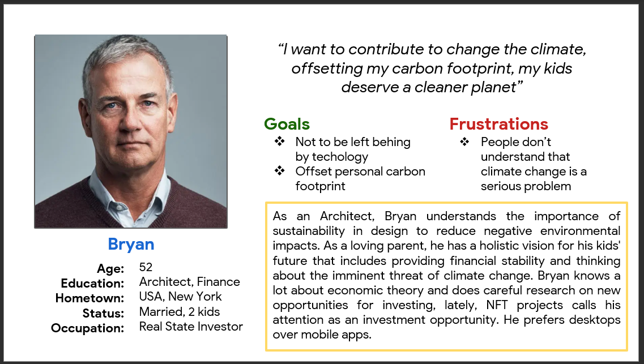Click the "USA, New York" hometown text
Image resolution: width=644 pixels, height=364 pixels.
point(180,297)
